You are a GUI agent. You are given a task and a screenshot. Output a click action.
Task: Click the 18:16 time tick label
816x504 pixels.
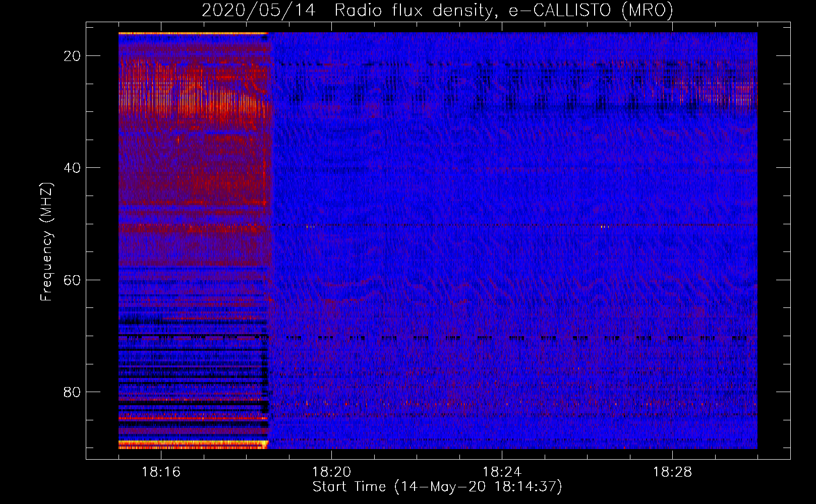[161, 472]
